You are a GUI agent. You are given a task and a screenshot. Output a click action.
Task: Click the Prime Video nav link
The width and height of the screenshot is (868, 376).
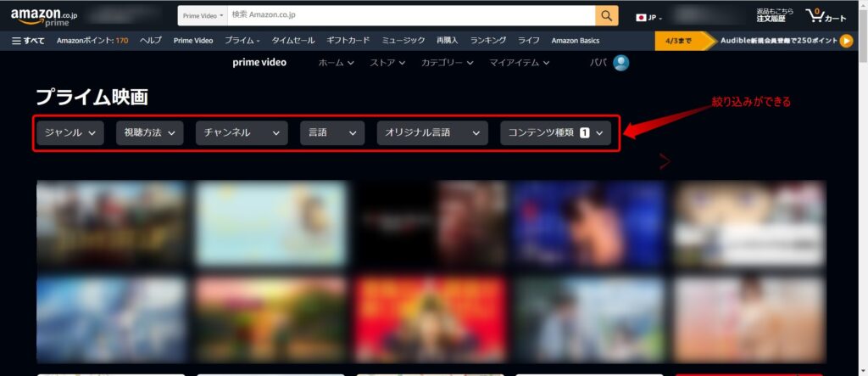tap(193, 41)
